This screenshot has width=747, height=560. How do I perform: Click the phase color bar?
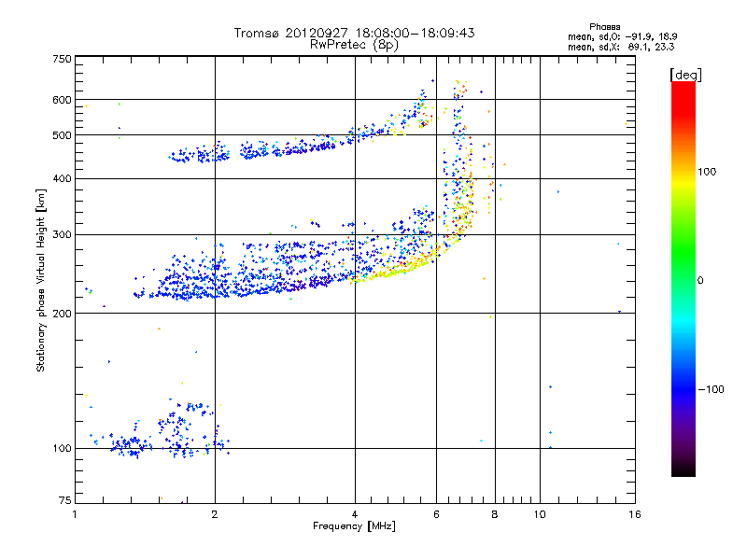(x=684, y=279)
